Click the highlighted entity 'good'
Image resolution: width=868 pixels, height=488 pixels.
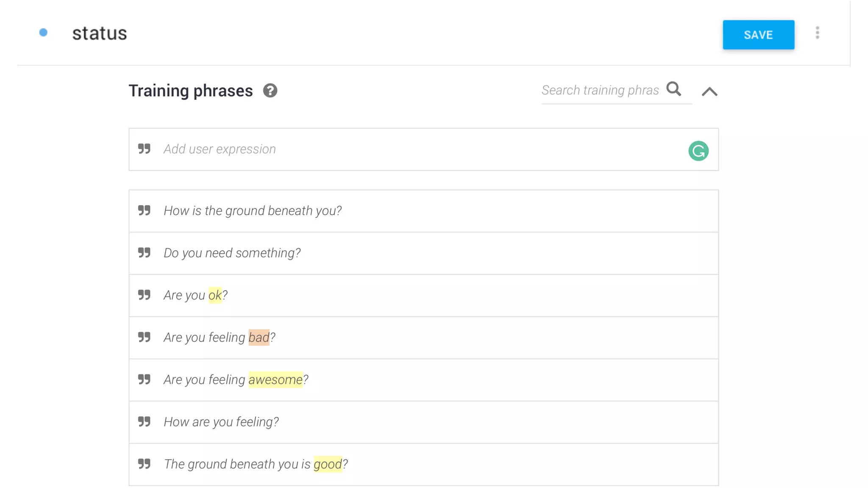(328, 464)
